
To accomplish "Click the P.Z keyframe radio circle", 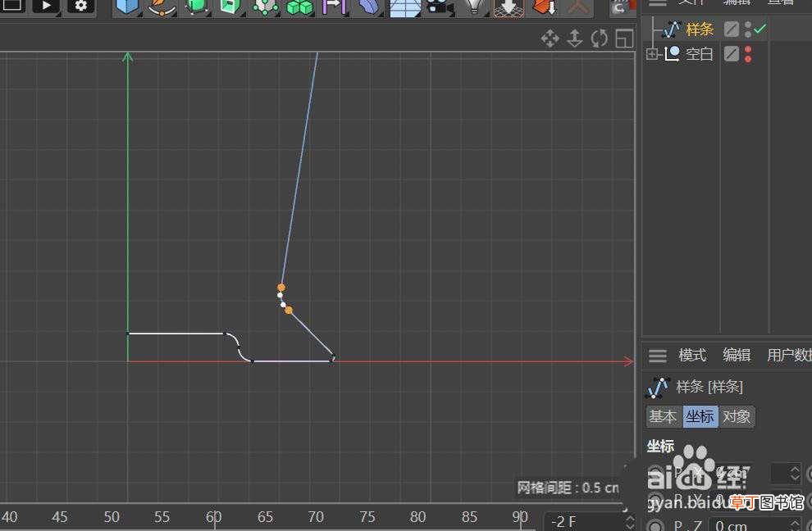I will (655, 525).
